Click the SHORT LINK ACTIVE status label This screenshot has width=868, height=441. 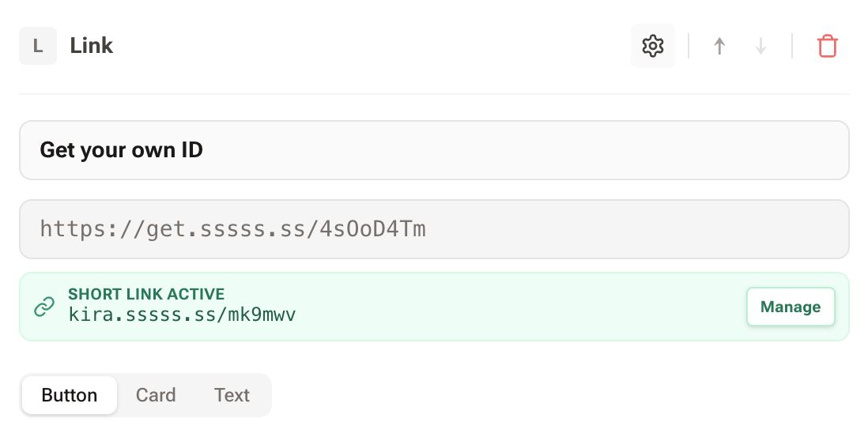tap(146, 295)
